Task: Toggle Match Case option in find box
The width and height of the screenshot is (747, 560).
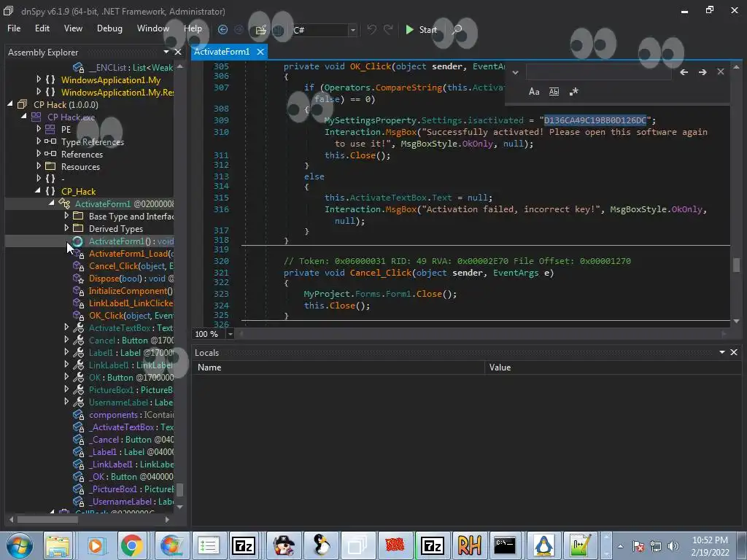Action: [534, 92]
